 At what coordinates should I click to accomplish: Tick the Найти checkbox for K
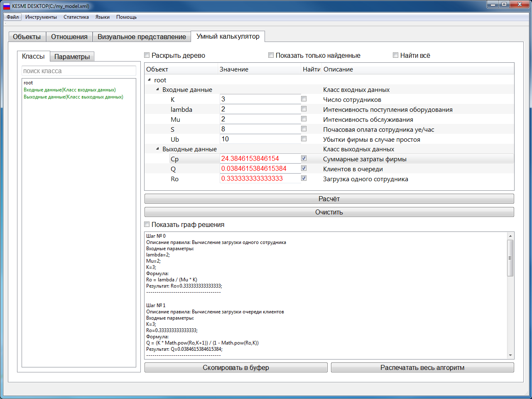click(304, 99)
